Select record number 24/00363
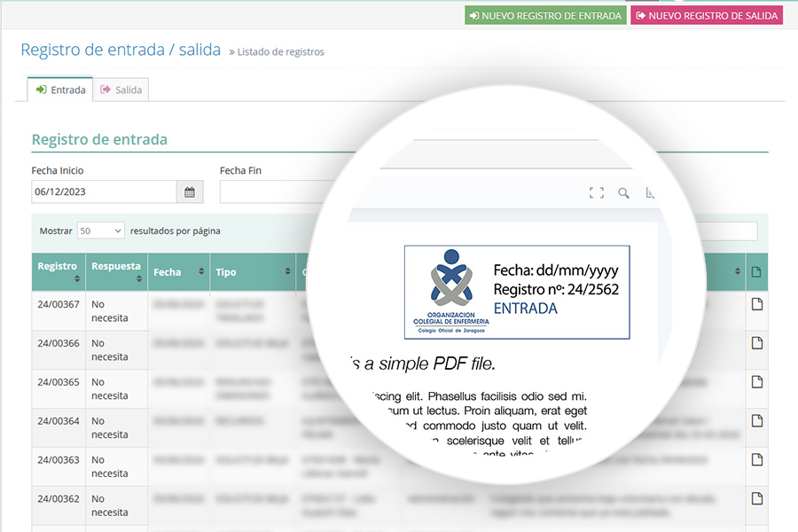Screen dimensions: 798x532 click(59, 459)
